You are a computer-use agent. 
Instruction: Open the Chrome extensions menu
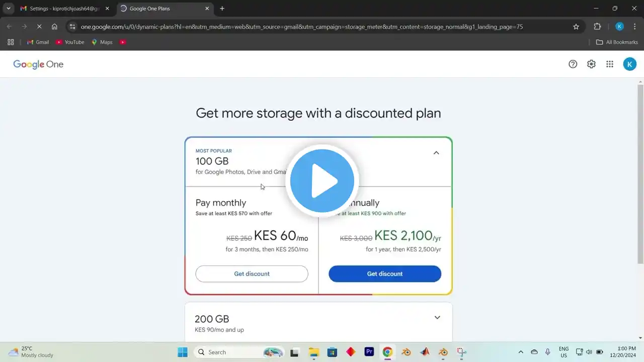(x=597, y=27)
